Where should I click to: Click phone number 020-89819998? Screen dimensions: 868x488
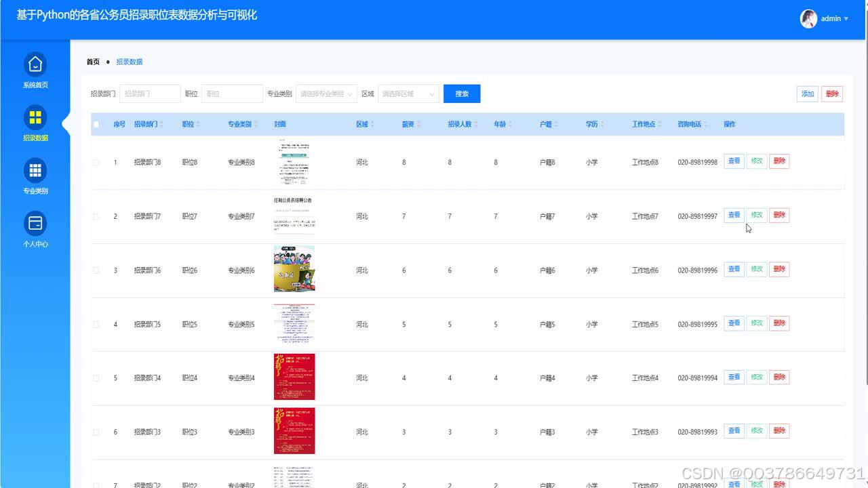(697, 163)
